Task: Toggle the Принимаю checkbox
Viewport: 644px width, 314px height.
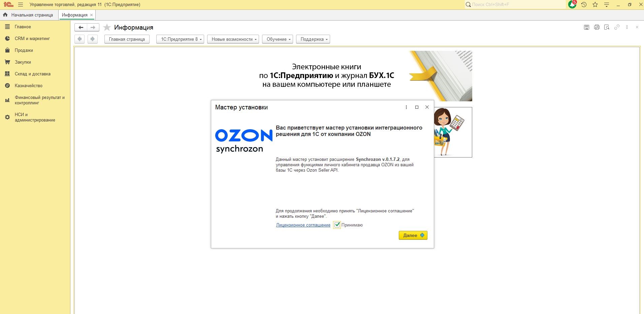Action: click(x=337, y=225)
